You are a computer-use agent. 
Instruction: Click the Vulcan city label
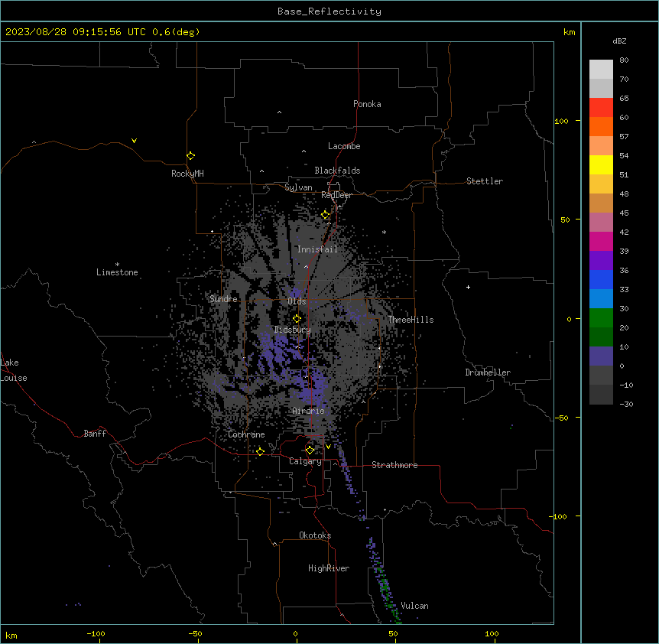(414, 606)
